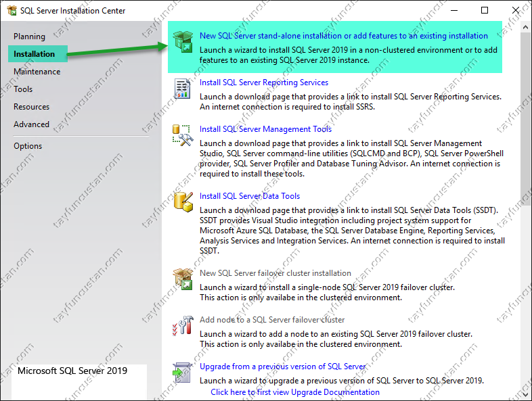The image size is (532, 401).
Task: Click the add node wrench icon
Action: pos(183,326)
